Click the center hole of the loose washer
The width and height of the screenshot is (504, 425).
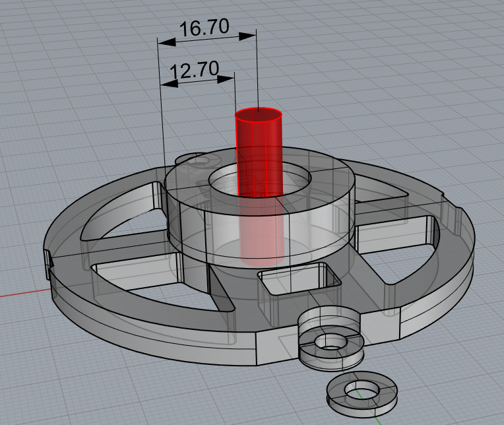tap(362, 389)
